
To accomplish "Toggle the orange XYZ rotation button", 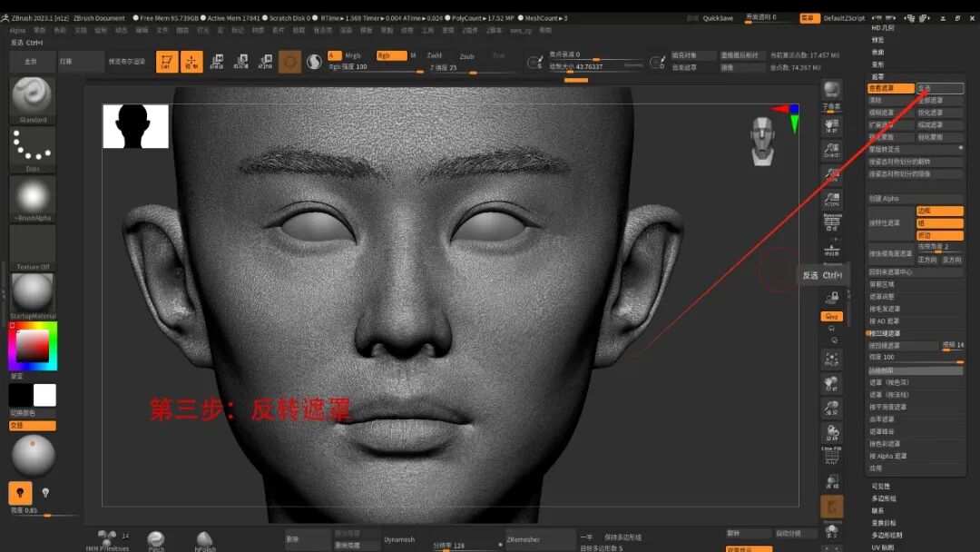I will coord(832,316).
